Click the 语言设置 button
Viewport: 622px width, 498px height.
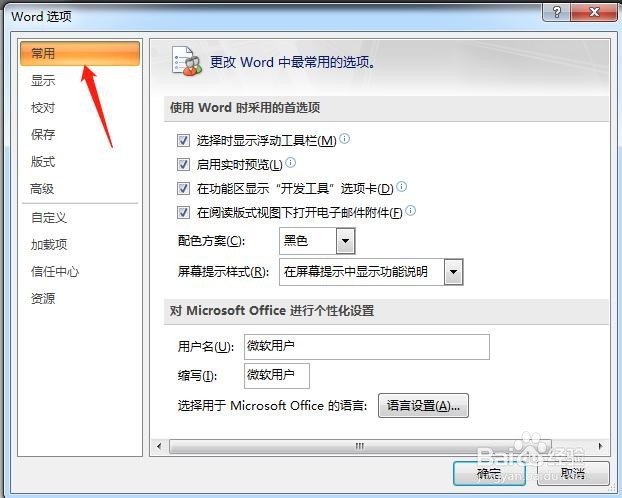point(423,406)
